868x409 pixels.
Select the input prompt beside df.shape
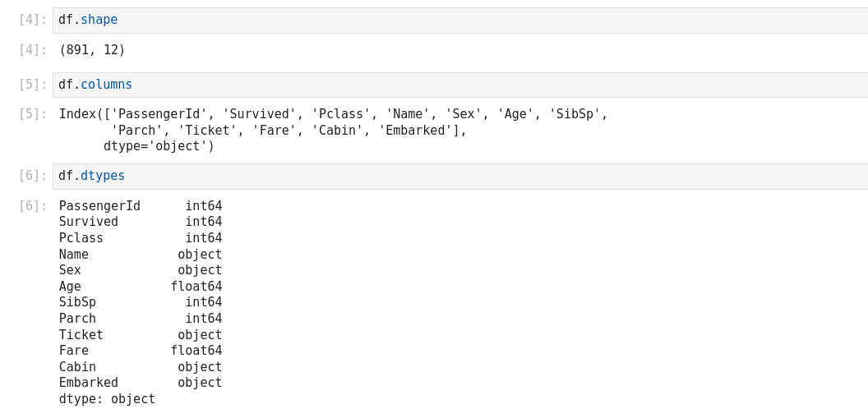[x=33, y=21]
